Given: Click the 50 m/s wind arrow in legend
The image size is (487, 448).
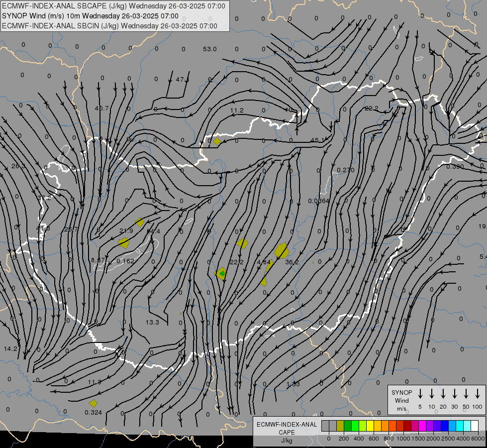Looking at the screenshot, I should tap(466, 394).
